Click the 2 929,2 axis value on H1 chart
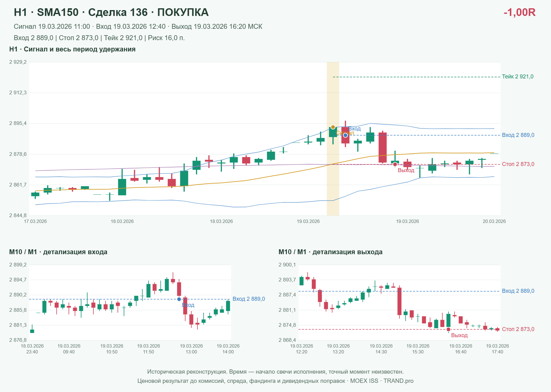The width and height of the screenshot is (551, 392). pyautogui.click(x=18, y=62)
